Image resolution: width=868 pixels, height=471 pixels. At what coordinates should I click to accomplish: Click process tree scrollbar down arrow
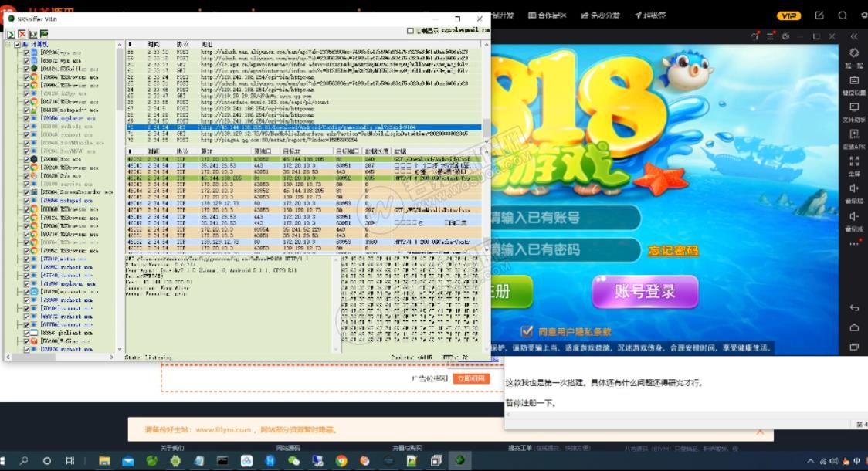coord(120,349)
